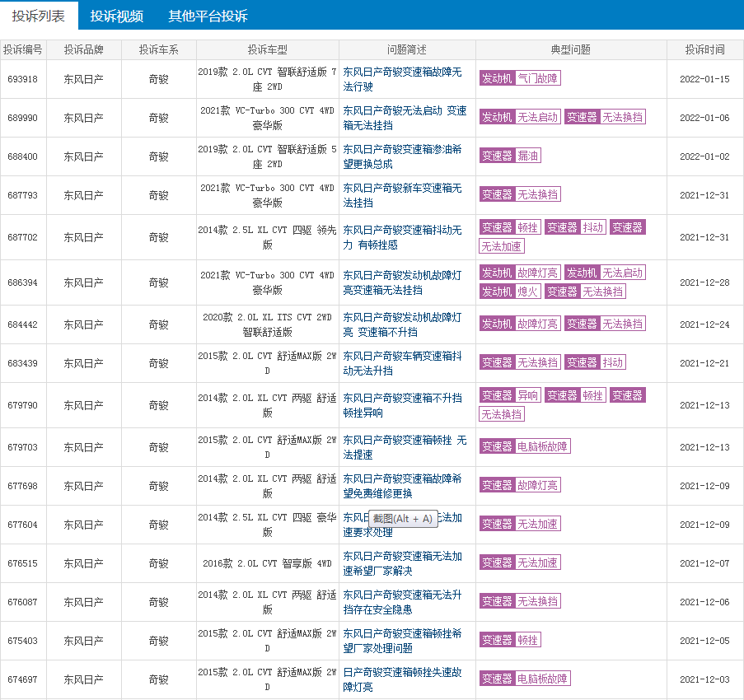Click the 异响 transmission tag
The image size is (744, 700).
[527, 396]
